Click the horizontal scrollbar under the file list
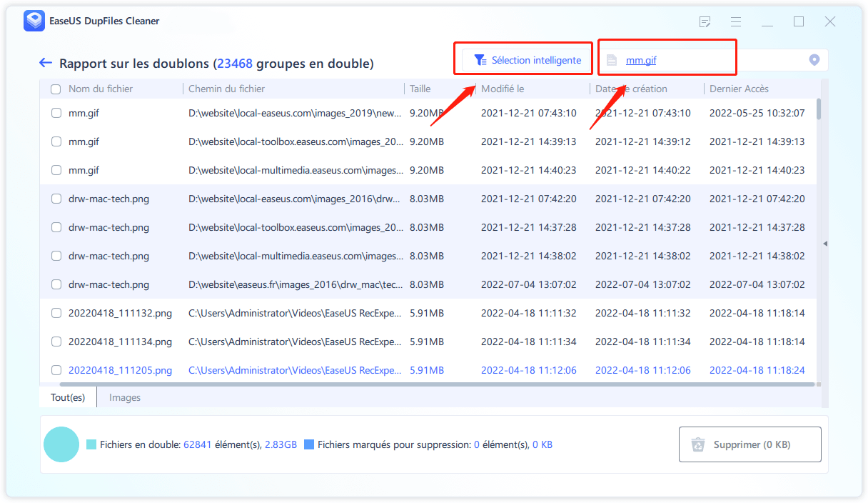Screen dimensions: 868x503 coord(428,384)
